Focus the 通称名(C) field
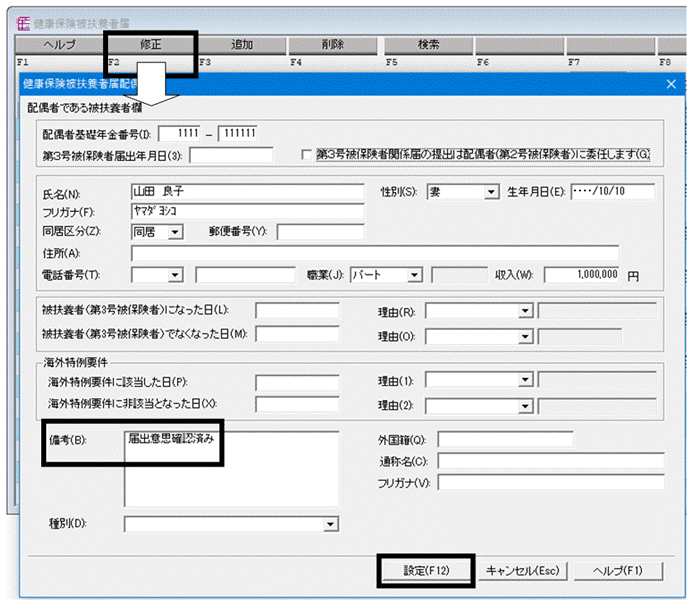The height and width of the screenshot is (602, 688). point(551,461)
